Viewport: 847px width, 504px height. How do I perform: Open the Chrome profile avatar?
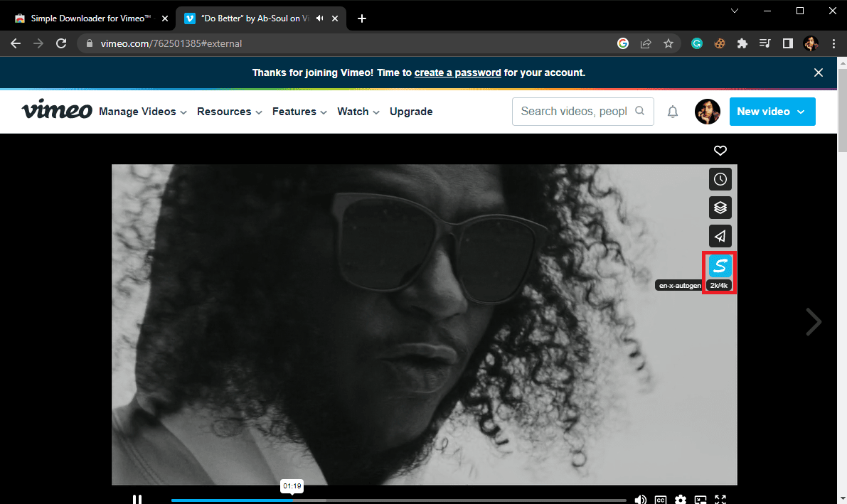pos(811,44)
